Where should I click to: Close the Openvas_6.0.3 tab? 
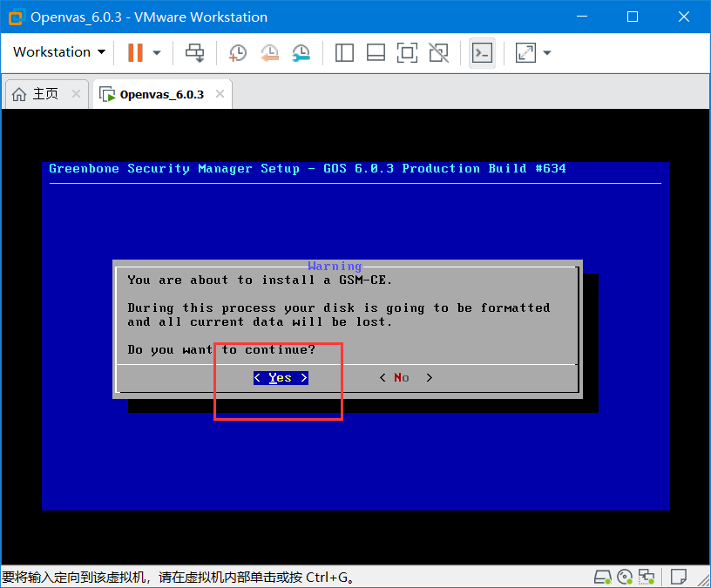click(x=220, y=94)
